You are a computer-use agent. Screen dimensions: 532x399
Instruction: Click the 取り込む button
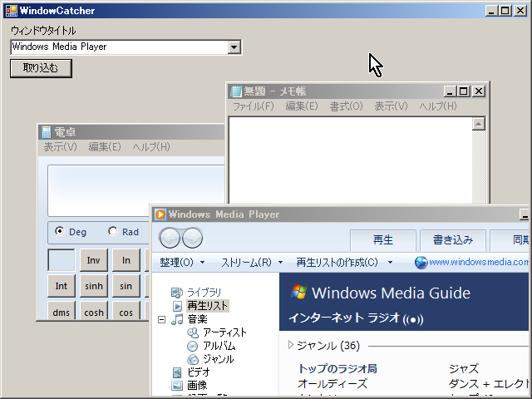click(41, 68)
